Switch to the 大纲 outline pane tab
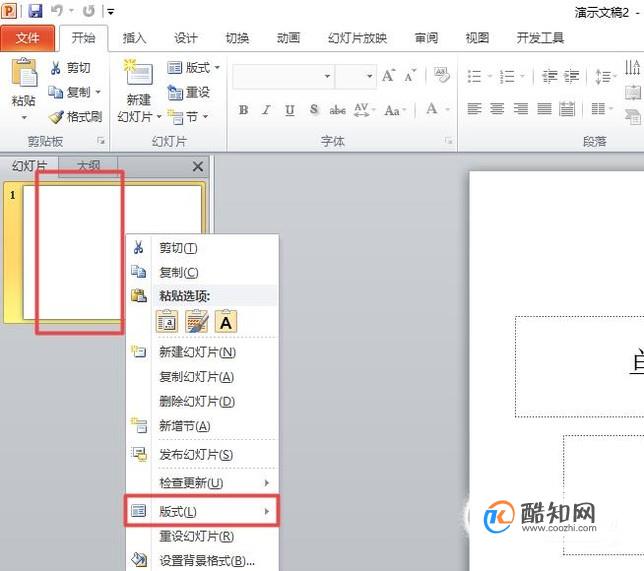The image size is (644, 571). click(88, 166)
